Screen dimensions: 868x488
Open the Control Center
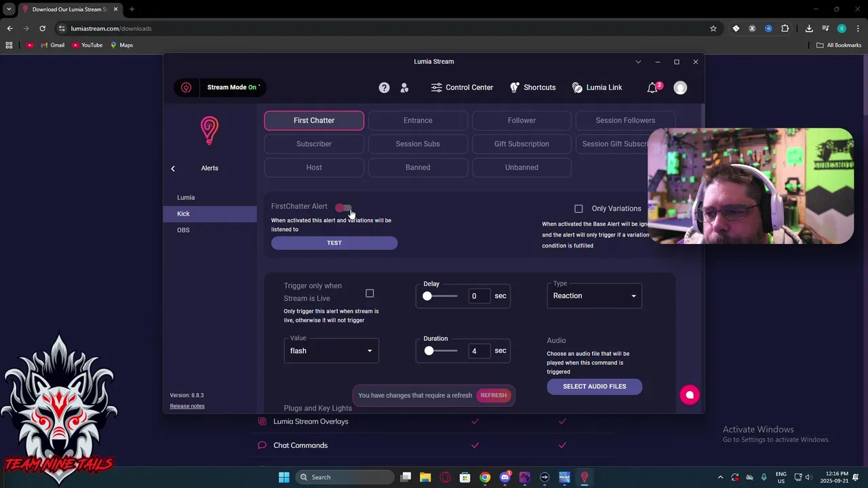(462, 87)
